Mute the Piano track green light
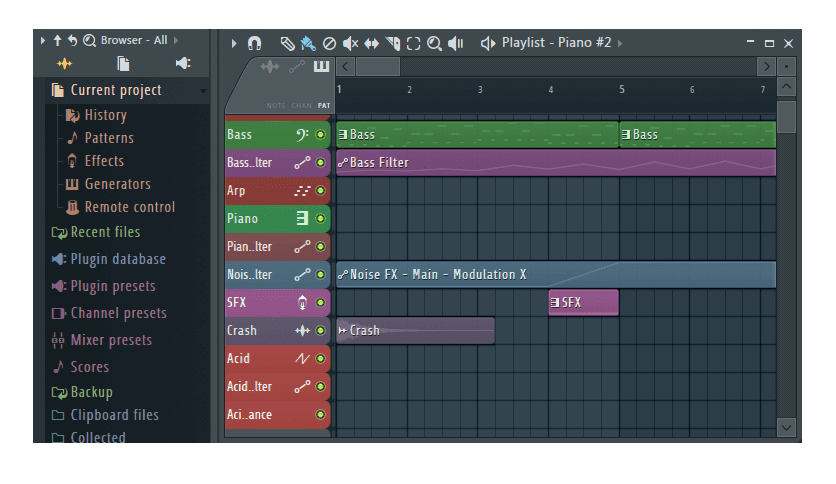Screen dimensions: 836x484 coord(320,218)
